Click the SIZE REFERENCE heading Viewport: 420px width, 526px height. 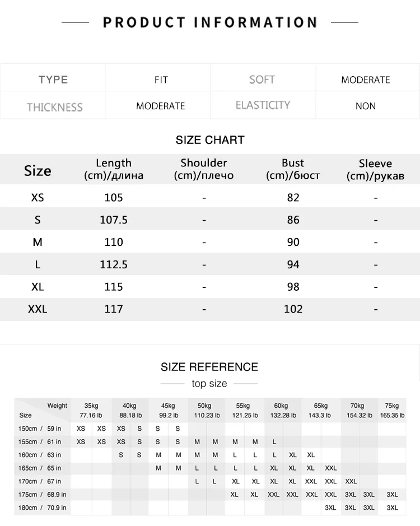point(209,367)
